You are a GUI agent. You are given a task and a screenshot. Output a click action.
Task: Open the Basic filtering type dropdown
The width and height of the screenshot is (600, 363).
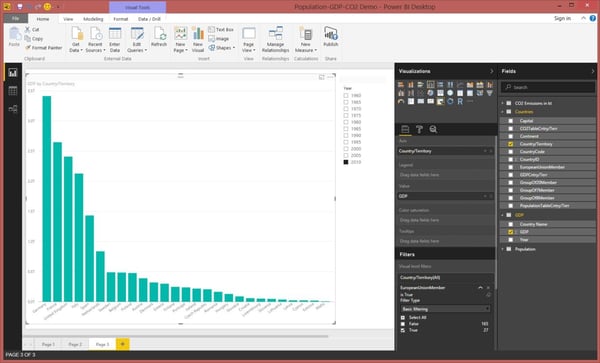pos(445,309)
